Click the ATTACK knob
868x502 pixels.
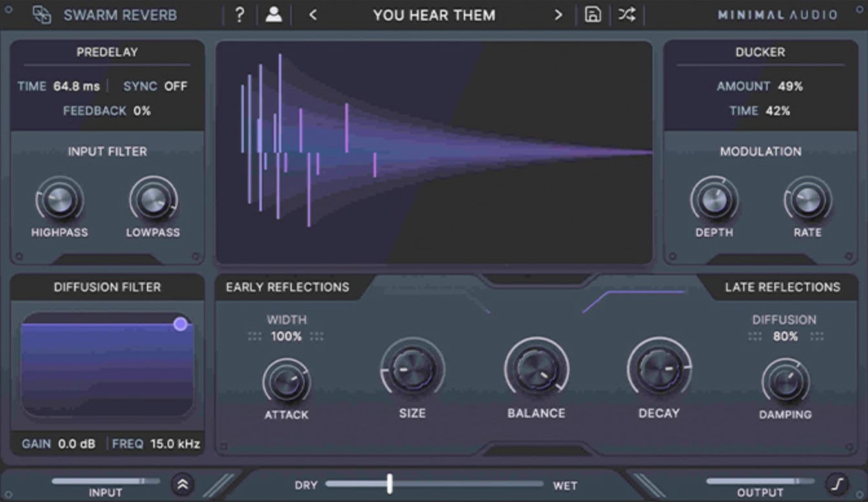(x=287, y=382)
